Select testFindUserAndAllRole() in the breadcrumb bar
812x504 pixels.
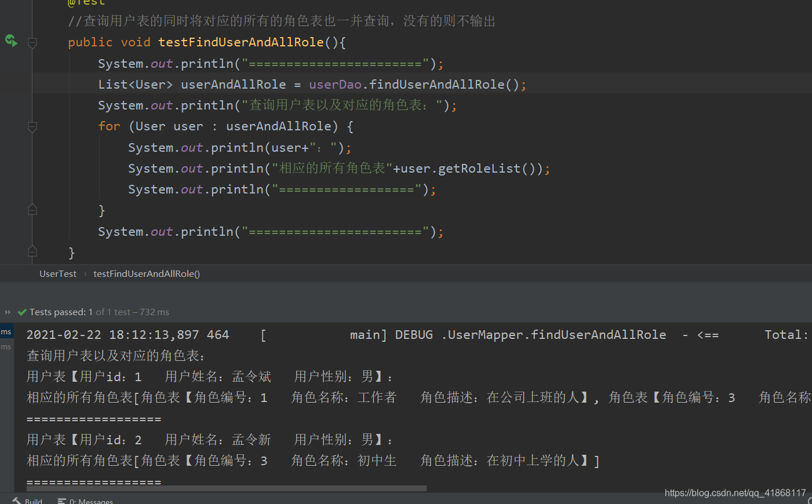147,274
